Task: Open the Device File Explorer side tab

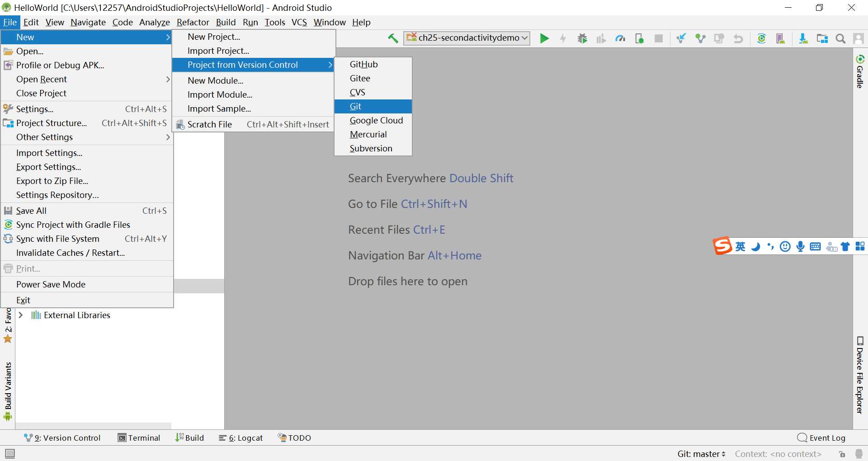Action: click(x=860, y=375)
